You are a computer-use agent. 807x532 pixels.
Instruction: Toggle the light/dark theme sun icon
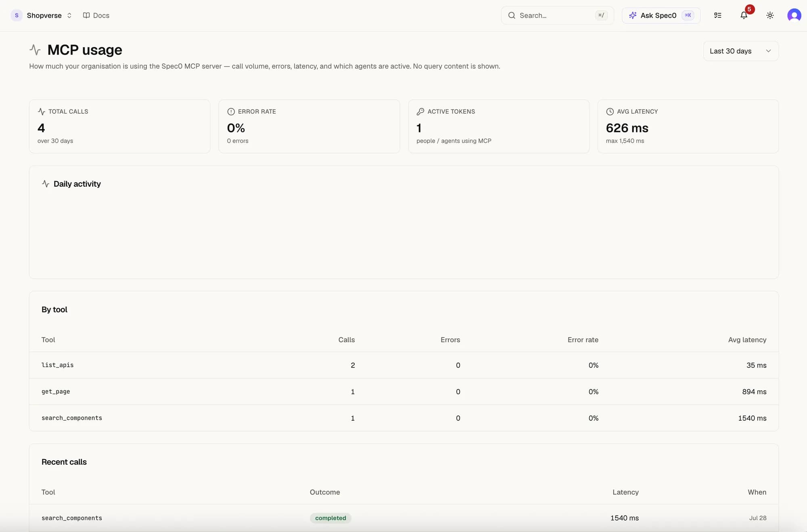click(770, 15)
